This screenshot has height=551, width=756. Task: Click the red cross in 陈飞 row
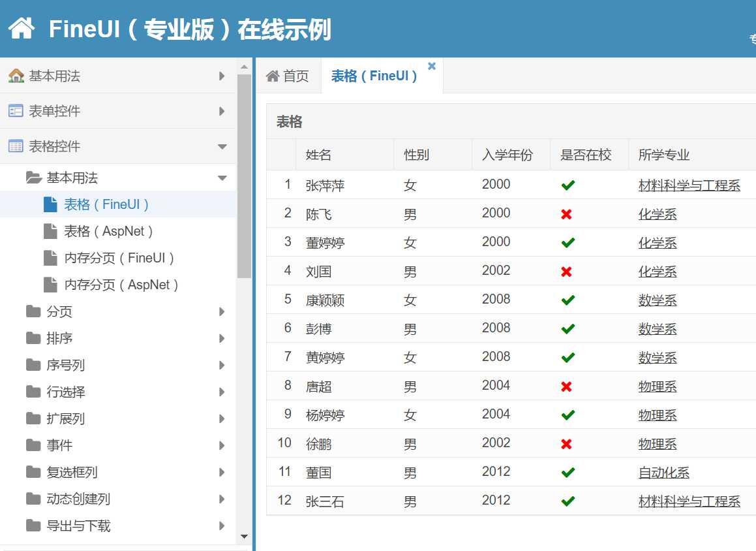tap(567, 214)
